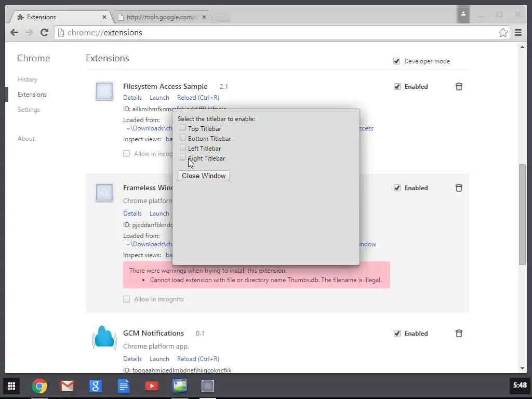
Task: Open the system tray clock showing 5:48
Action: tap(520, 385)
